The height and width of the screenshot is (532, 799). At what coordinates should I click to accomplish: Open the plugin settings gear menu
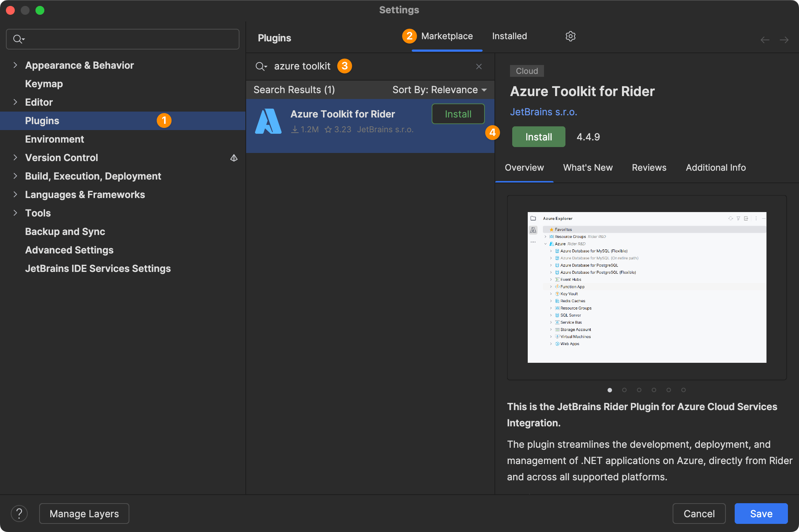tap(570, 36)
